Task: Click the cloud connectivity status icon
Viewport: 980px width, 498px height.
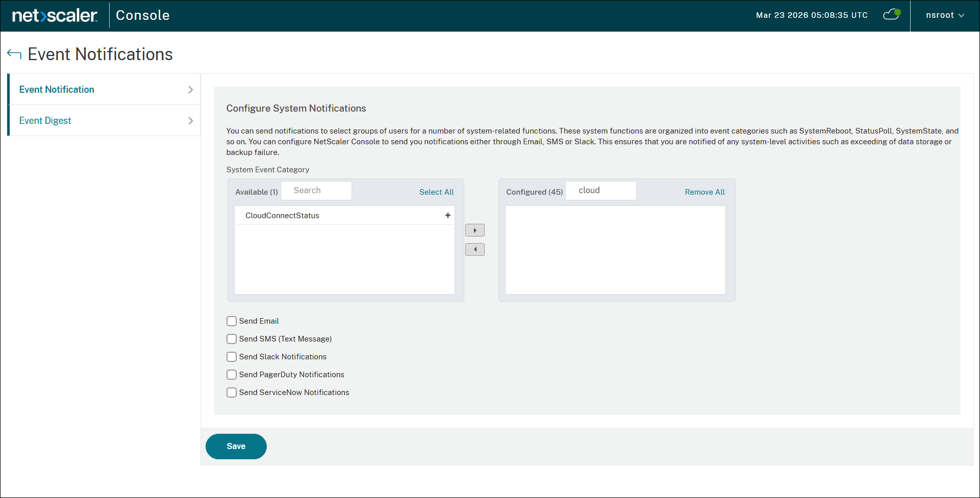Action: [891, 15]
